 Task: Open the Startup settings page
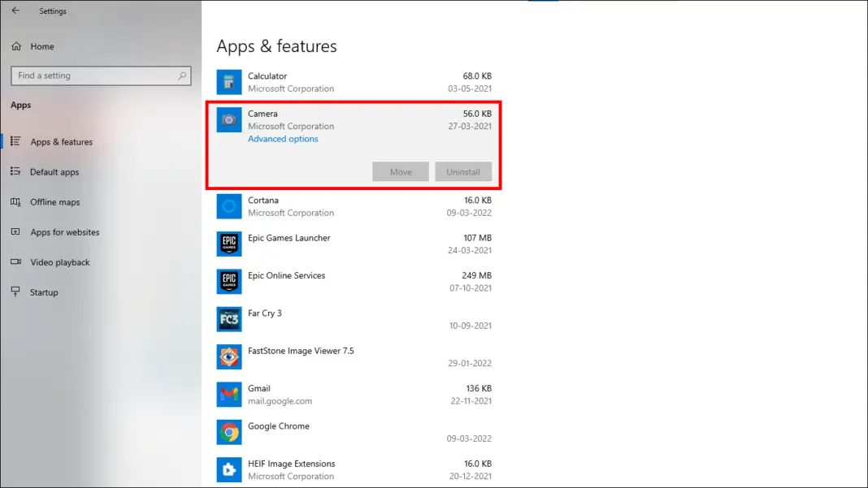click(x=44, y=292)
